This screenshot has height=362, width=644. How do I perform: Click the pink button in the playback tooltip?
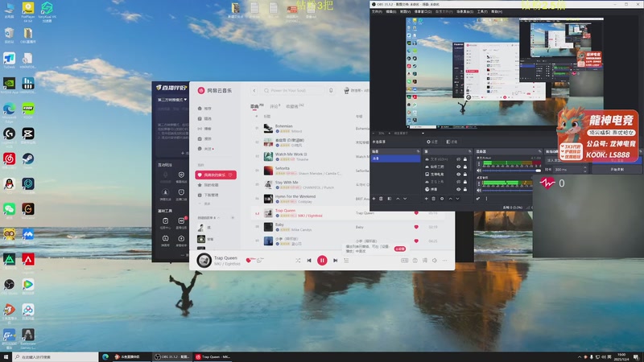tap(399, 249)
